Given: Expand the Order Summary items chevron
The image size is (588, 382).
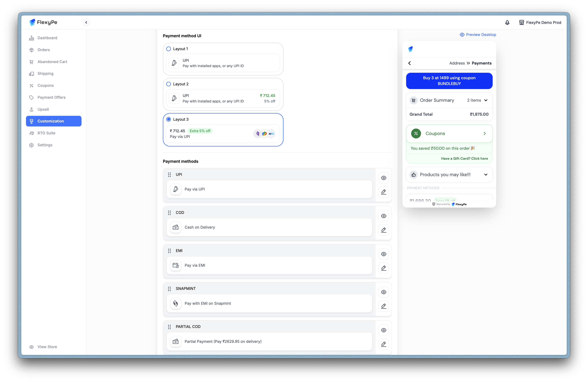Looking at the screenshot, I should pos(486,100).
